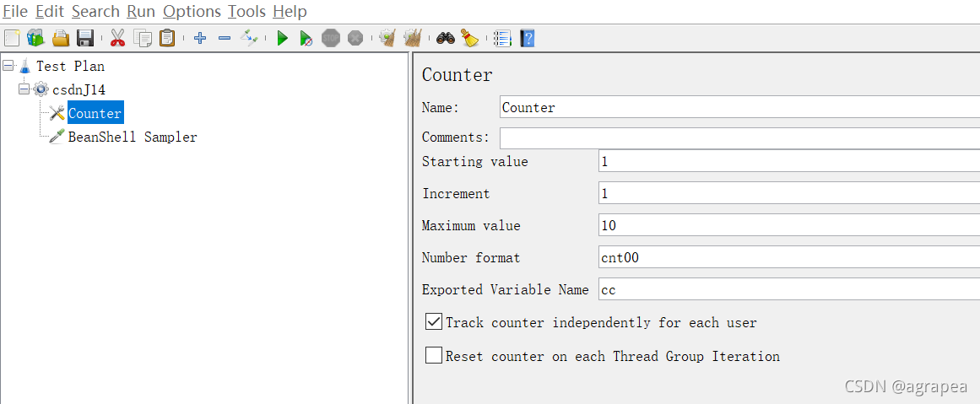Image resolution: width=980 pixels, height=404 pixels.
Task: Click the Reset Search broom icon
Action: [x=470, y=39]
